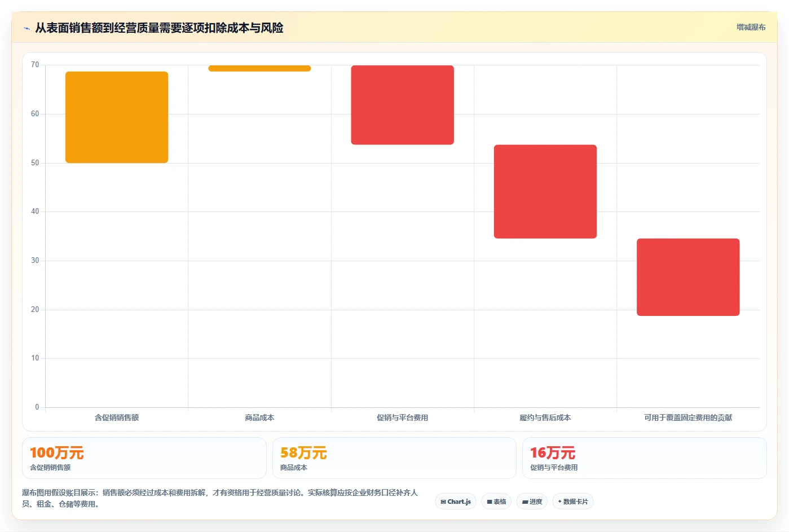The width and height of the screenshot is (789, 532).
Task: Click the red 促销与平台费用 bar
Action: [402, 105]
